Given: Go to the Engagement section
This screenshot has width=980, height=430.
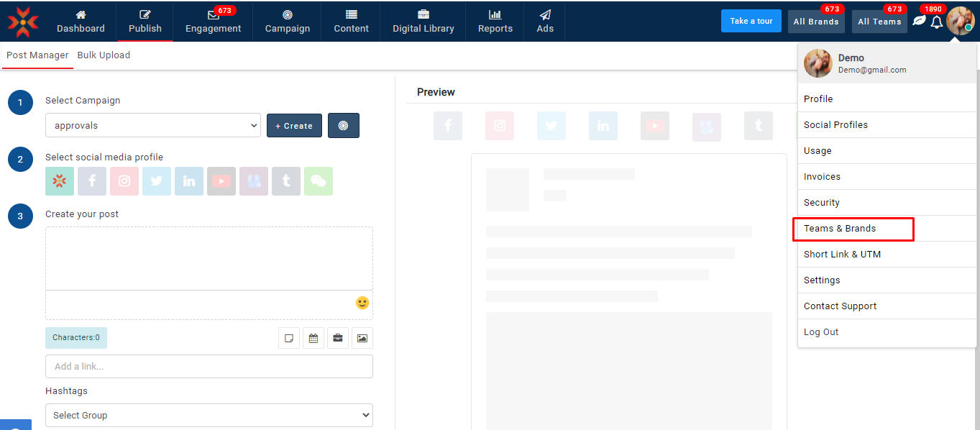Looking at the screenshot, I should point(214,22).
